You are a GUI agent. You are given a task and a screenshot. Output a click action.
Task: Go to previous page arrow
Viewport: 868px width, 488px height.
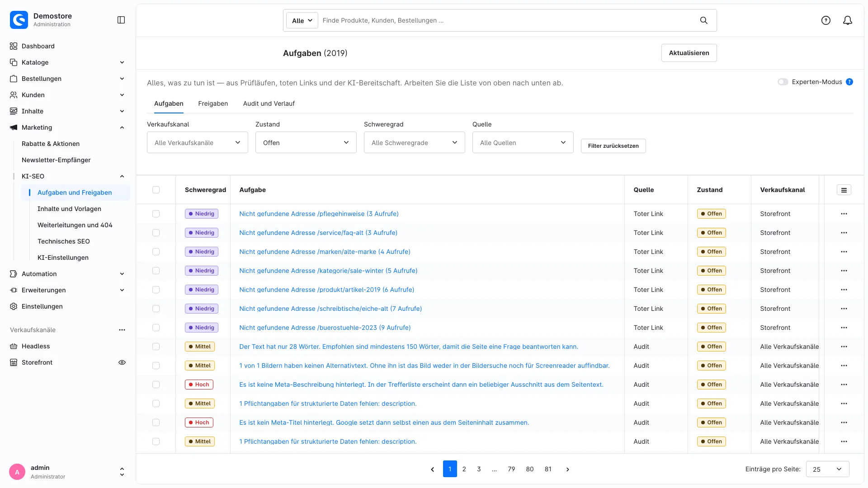[x=433, y=469]
